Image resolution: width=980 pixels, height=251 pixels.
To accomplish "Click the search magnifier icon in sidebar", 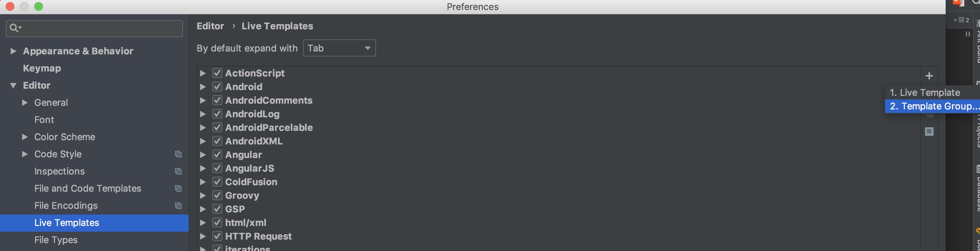I will click(x=15, y=28).
